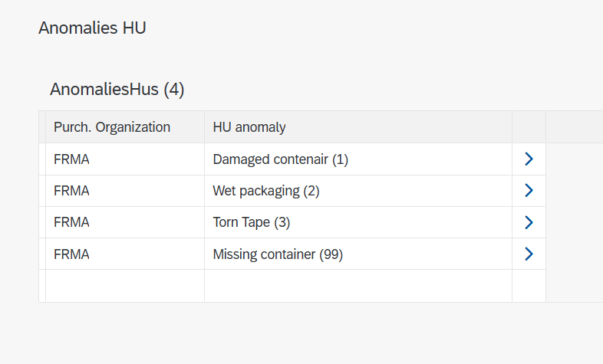Screen dimensions: 603x364
Task: Select FRMA in the Torn Tape row
Action: pos(71,222)
